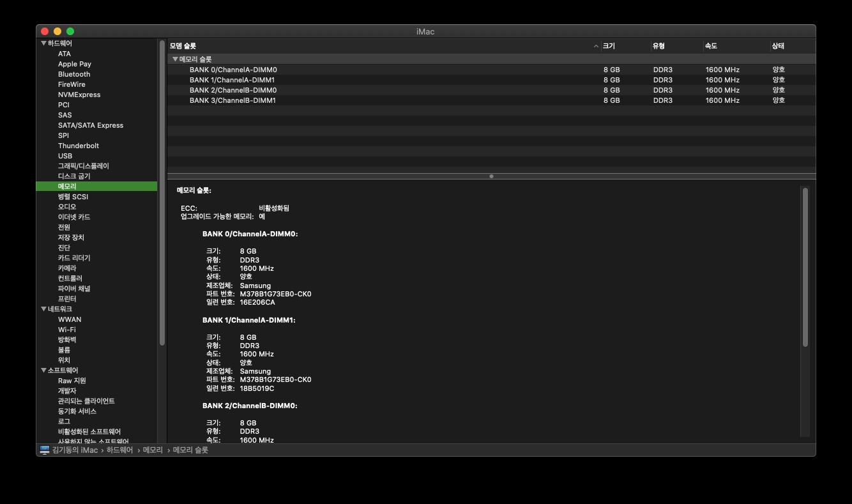Select the BANK 2/ChannelB-DIMM0 table row

491,90
